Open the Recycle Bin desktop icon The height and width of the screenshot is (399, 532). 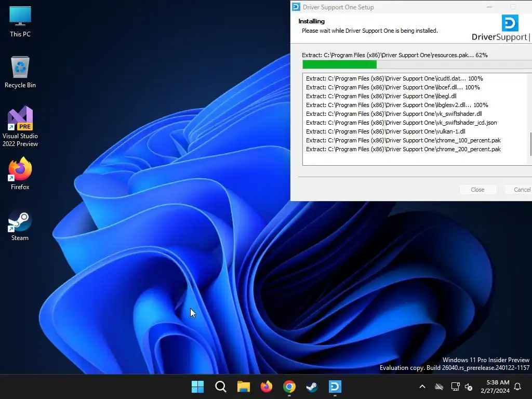point(20,72)
